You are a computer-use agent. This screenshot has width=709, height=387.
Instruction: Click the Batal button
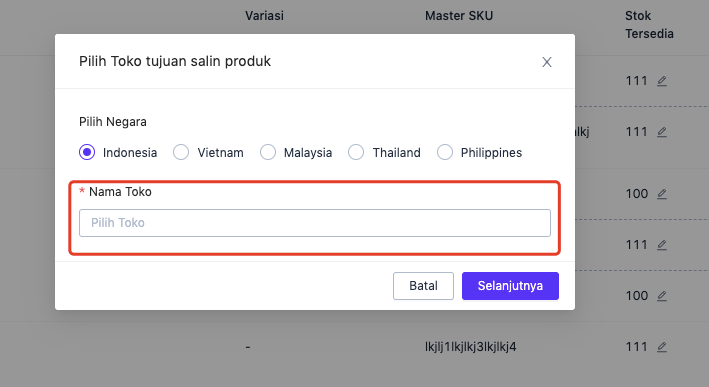[423, 286]
